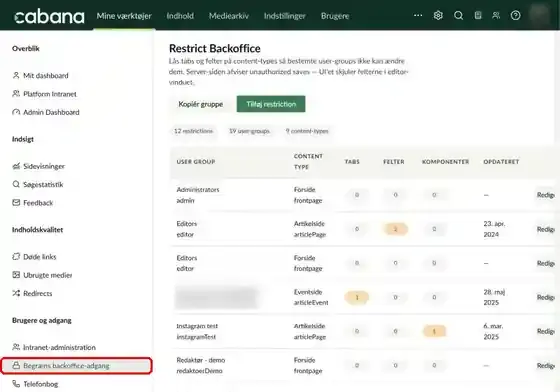Click the gauge icon beside Admin Dashboard

(x=16, y=112)
